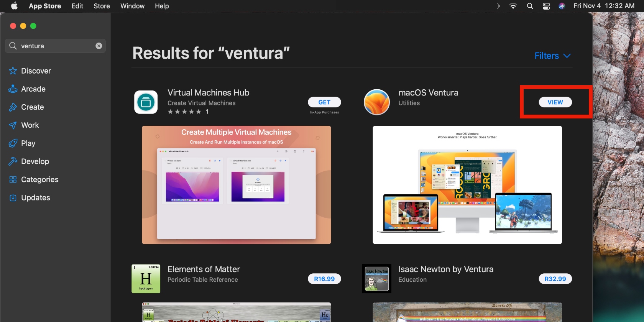This screenshot has height=322, width=644.
Task: Expand the Filters dropdown
Action: pyautogui.click(x=553, y=56)
